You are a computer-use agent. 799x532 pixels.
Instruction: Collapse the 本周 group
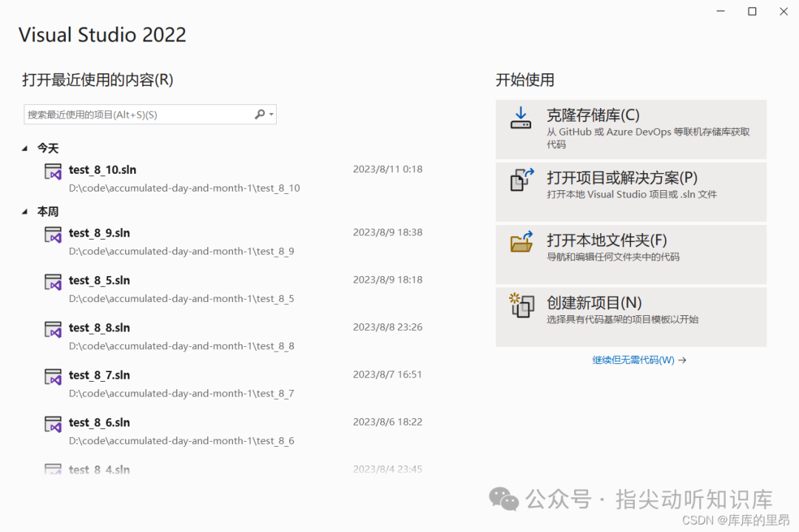coord(24,212)
